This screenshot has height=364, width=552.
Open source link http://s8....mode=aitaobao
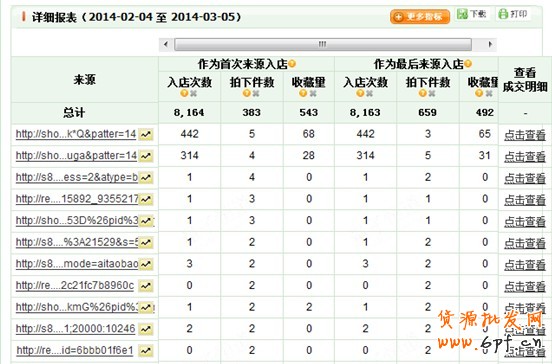(x=77, y=264)
